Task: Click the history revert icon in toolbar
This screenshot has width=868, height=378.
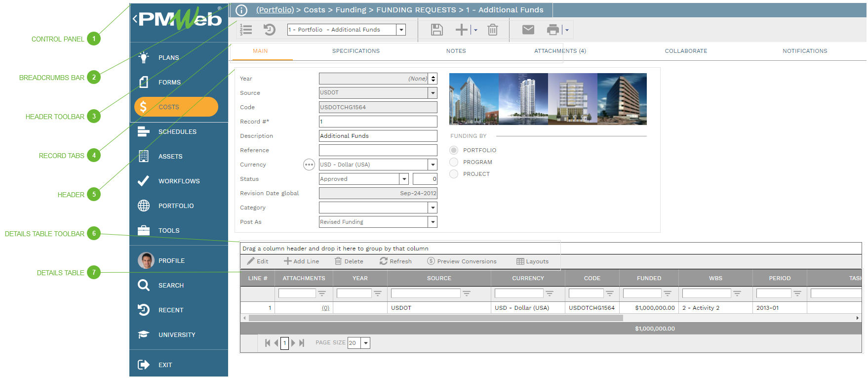Action: (x=269, y=30)
